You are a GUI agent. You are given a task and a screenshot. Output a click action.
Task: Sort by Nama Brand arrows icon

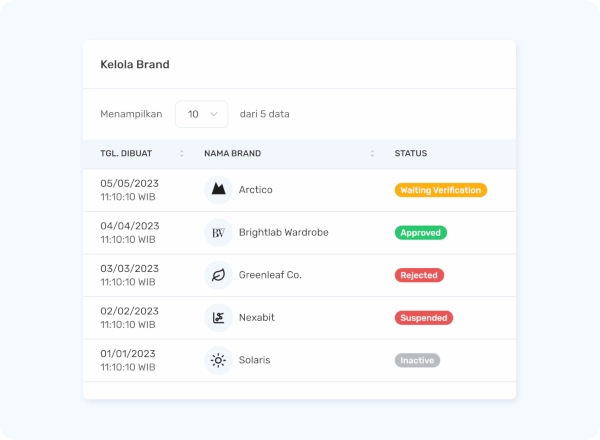click(x=372, y=153)
